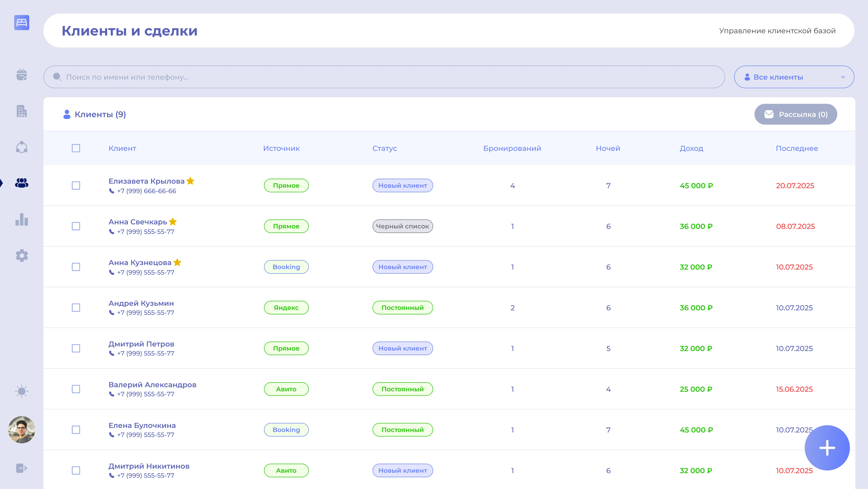Open the Все клиенты filter dropdown
This screenshot has height=489, width=868.
(794, 77)
